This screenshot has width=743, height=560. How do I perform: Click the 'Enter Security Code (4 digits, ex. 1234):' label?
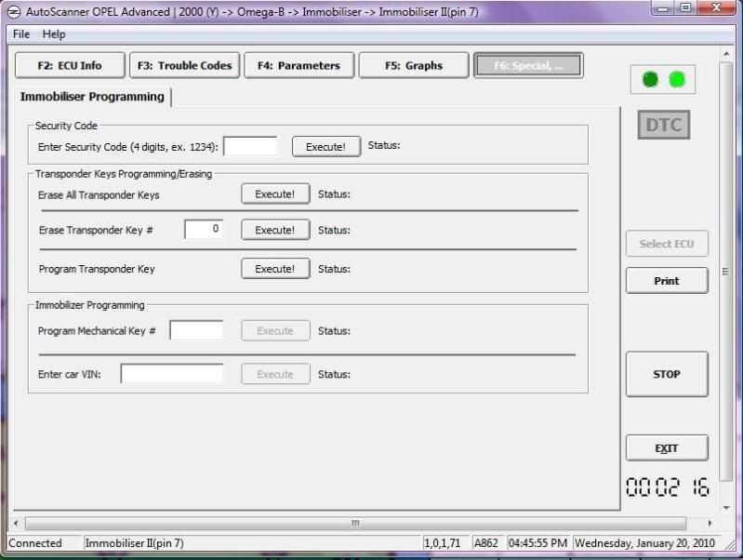click(x=128, y=147)
